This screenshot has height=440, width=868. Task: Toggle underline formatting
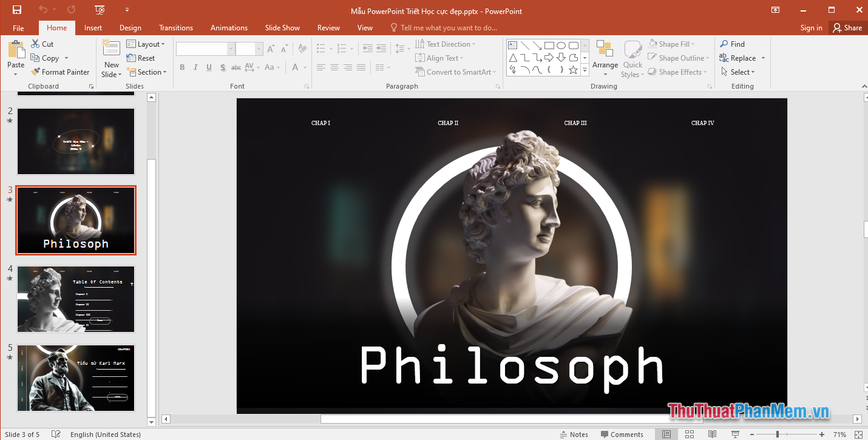(209, 67)
